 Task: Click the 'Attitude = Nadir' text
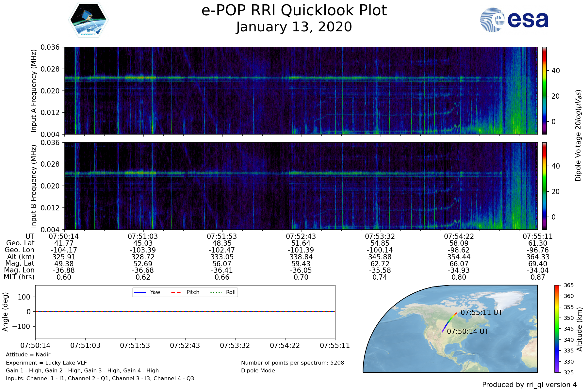(28, 355)
